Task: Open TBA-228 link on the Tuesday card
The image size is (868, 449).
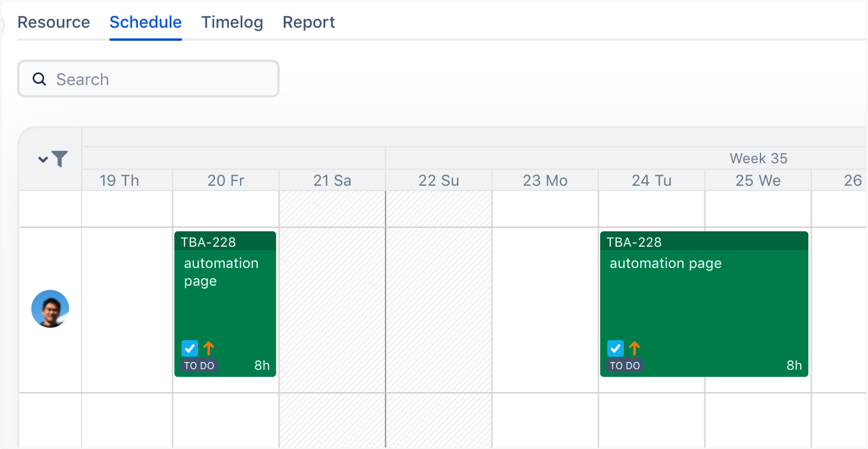Action: [x=634, y=242]
